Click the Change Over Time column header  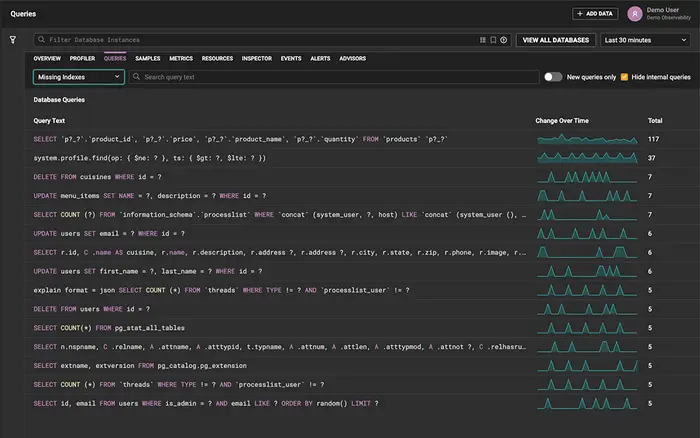pyautogui.click(x=562, y=121)
